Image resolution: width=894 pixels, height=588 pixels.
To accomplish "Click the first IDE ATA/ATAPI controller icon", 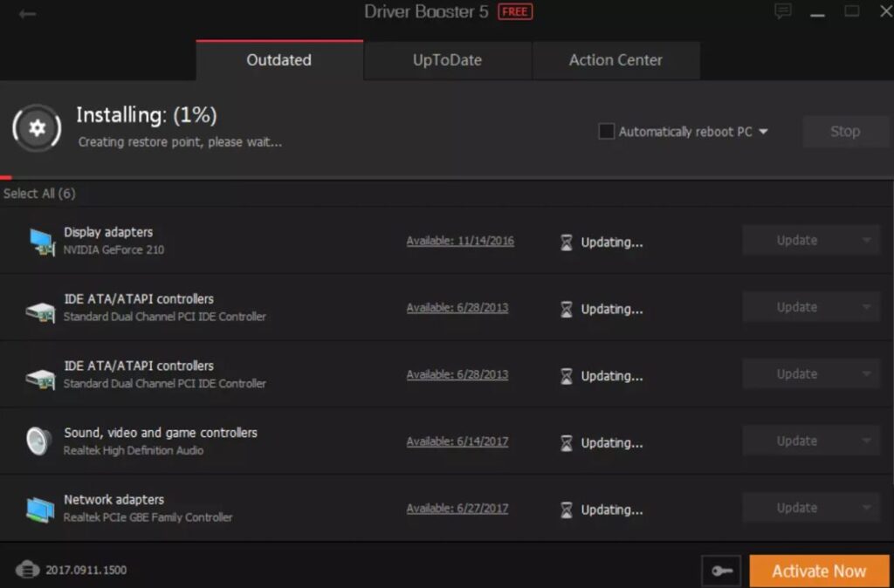I will coord(40,308).
